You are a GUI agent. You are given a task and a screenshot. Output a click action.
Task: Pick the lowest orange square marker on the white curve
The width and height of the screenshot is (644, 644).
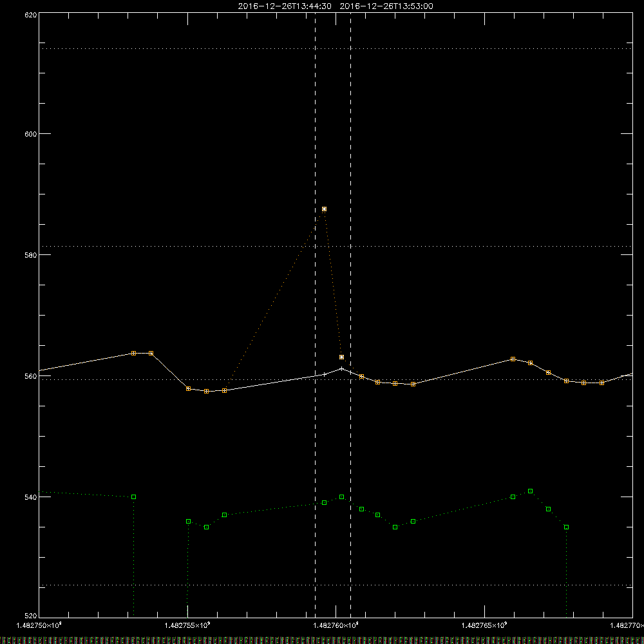point(207,392)
